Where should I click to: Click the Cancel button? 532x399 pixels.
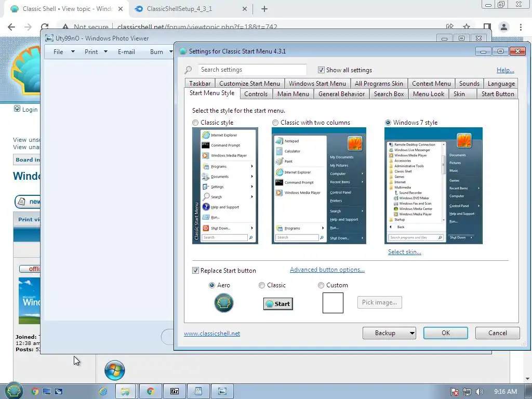point(497,333)
